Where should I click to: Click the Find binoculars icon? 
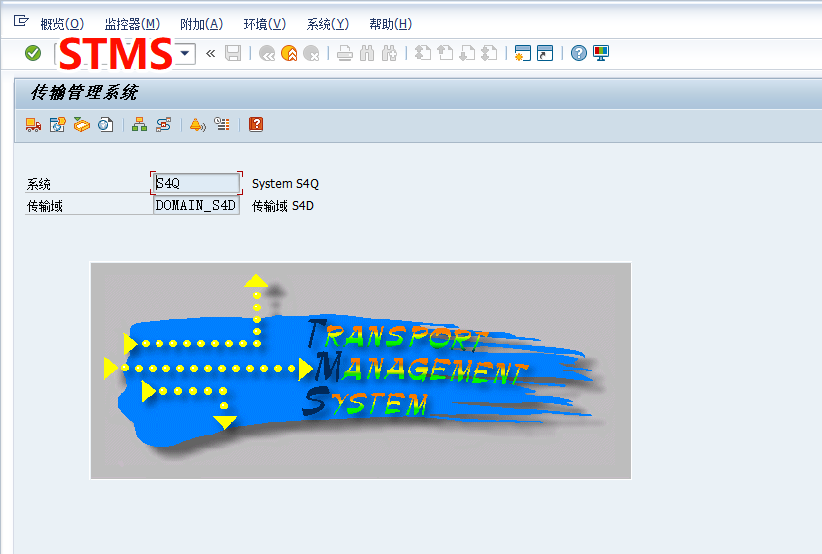coord(367,53)
